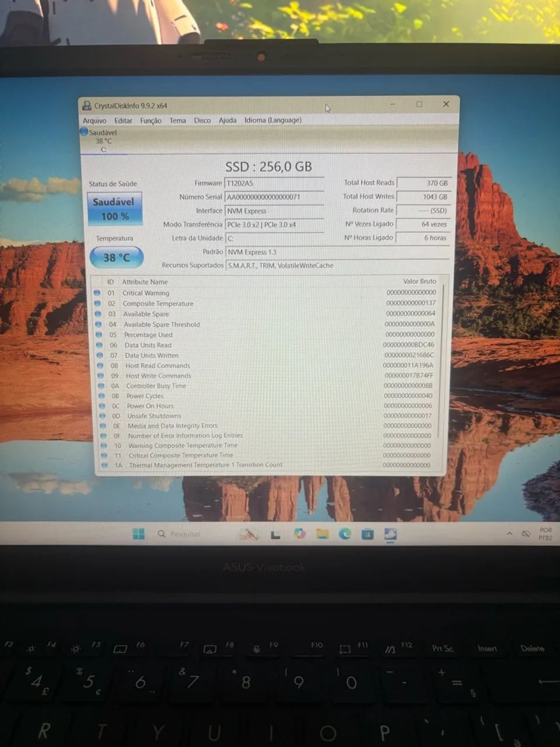Click the network status tray icon

tap(526, 534)
